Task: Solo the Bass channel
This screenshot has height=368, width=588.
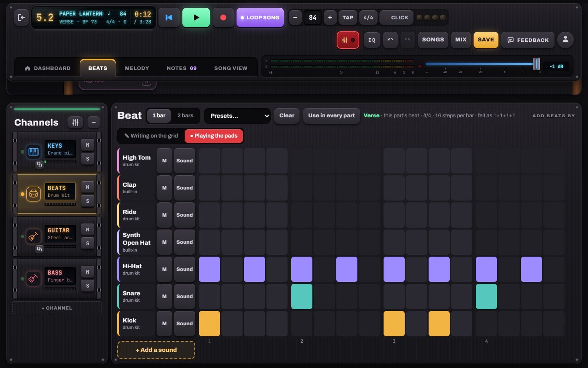Action: (87, 286)
